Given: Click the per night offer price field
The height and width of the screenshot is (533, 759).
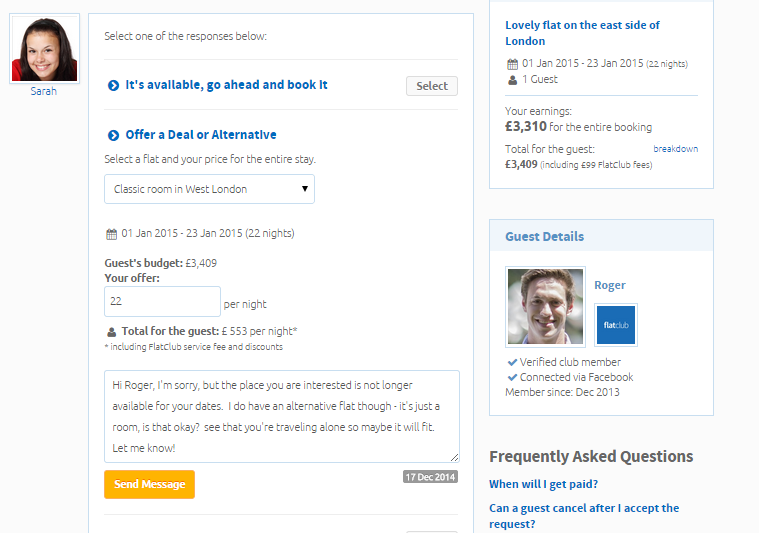Looking at the screenshot, I should pyautogui.click(x=162, y=301).
